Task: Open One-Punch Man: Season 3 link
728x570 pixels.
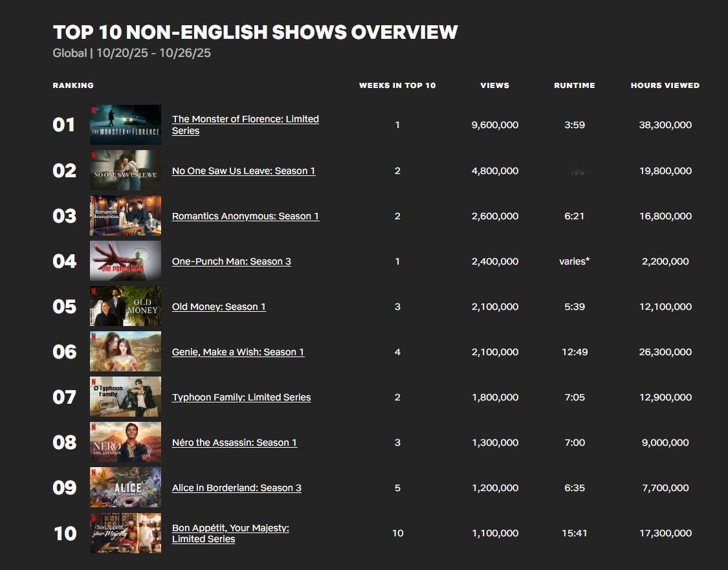Action: (x=231, y=261)
